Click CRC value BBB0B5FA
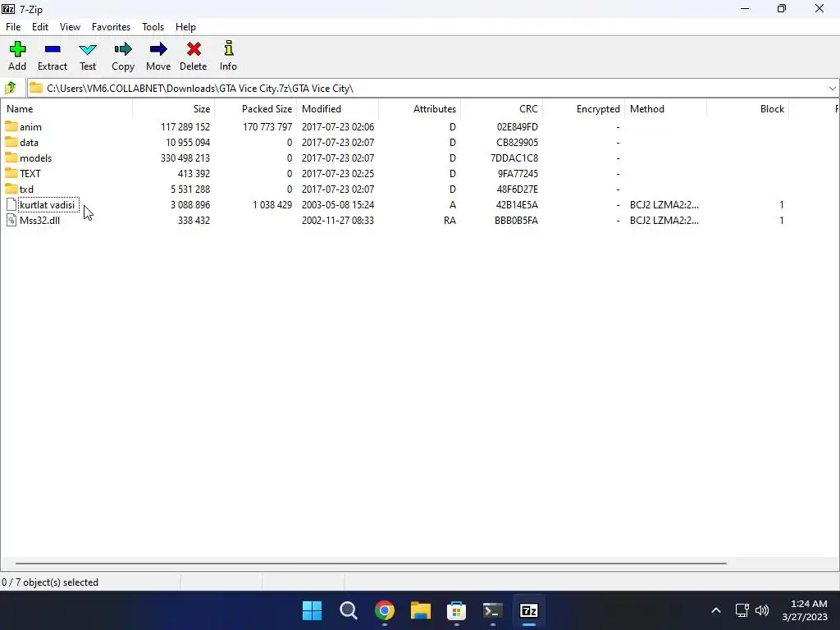Image resolution: width=840 pixels, height=630 pixels. (x=516, y=220)
